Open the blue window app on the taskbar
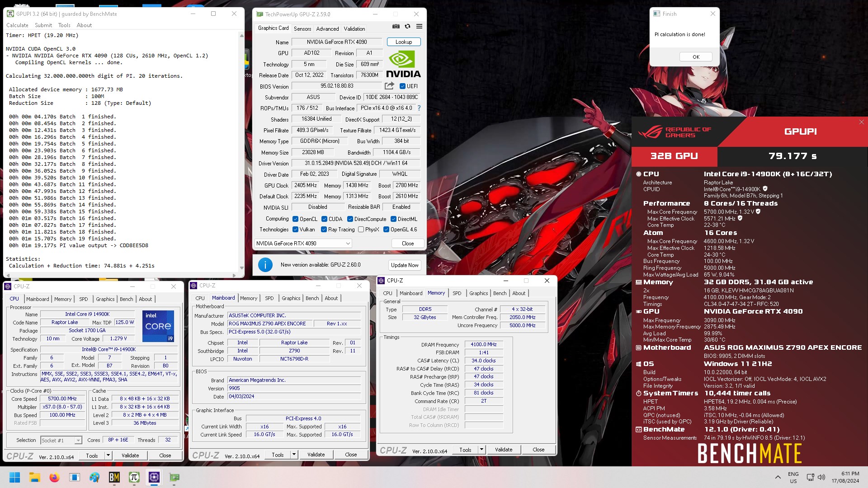The height and width of the screenshot is (488, 868). [74, 477]
